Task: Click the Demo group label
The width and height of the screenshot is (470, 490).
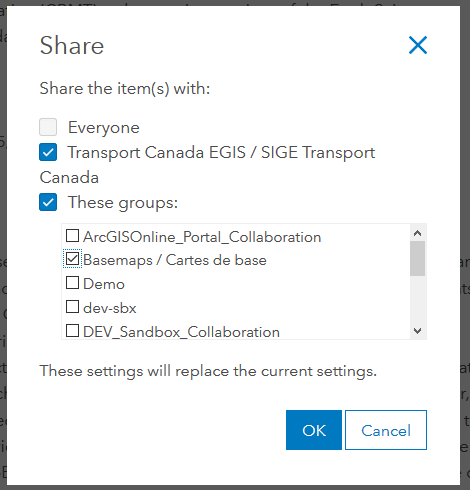Action: 104,284
